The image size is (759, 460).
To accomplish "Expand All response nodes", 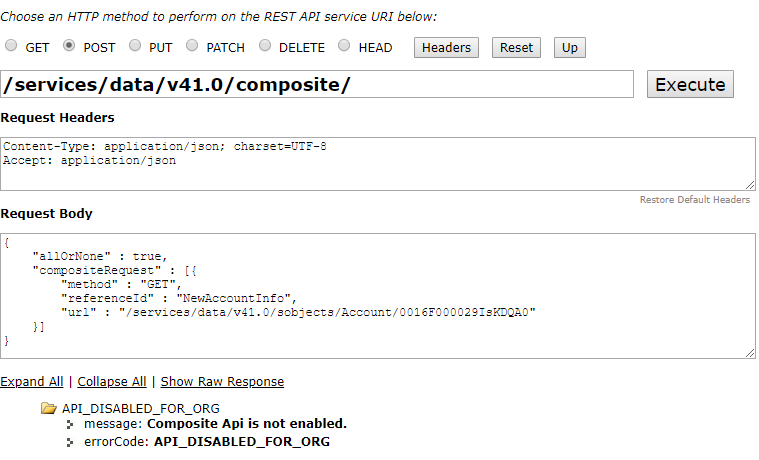I will point(32,381).
